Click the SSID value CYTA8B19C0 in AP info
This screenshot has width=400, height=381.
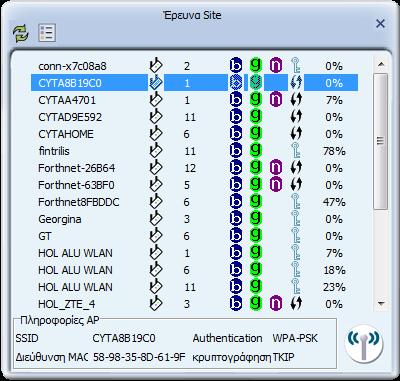click(x=124, y=338)
